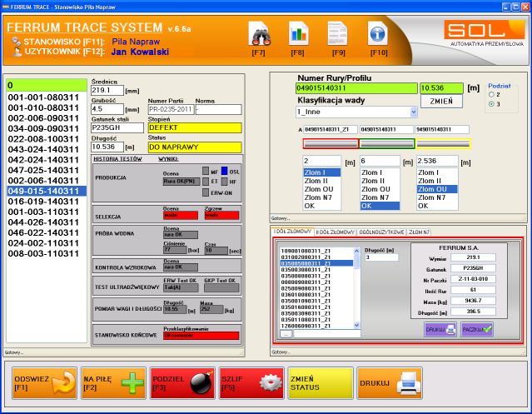The image size is (532, 414).
Task: Click the gear icon on SZLIF
Action: 271,383
